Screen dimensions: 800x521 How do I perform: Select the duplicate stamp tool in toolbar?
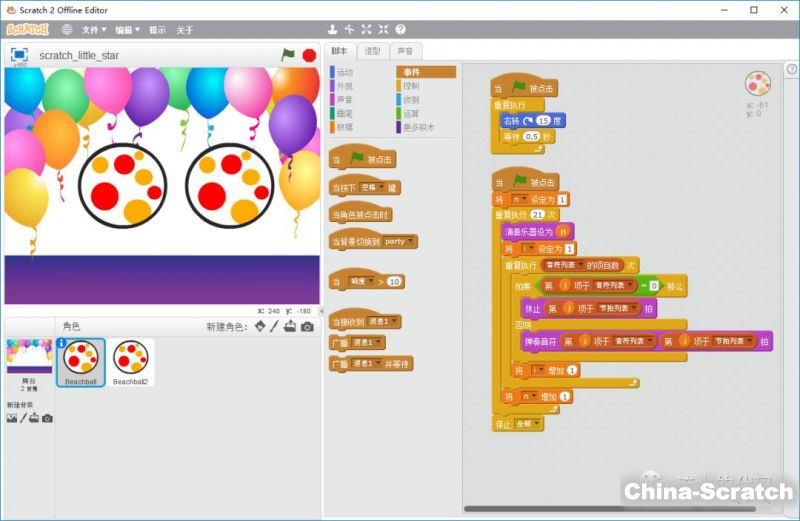click(332, 30)
